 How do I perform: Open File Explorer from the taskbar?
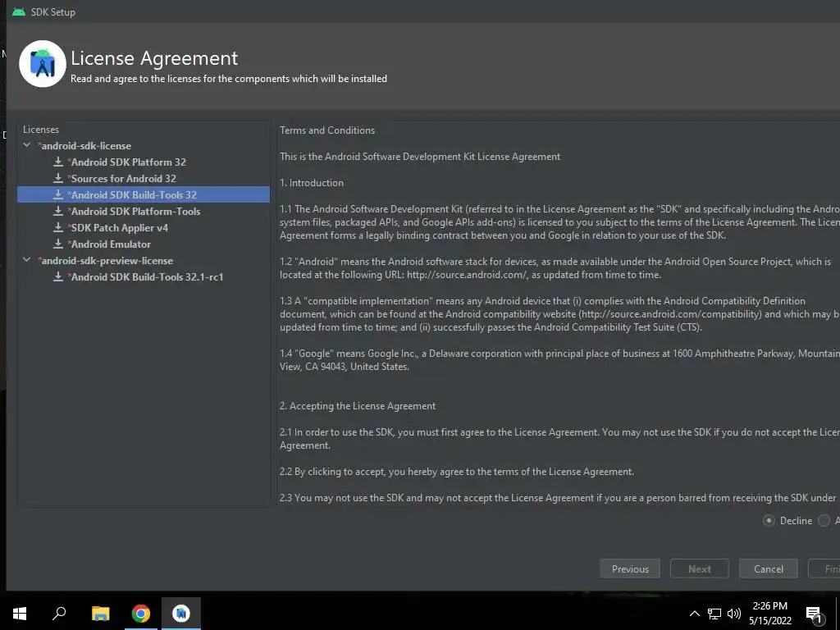(100, 613)
